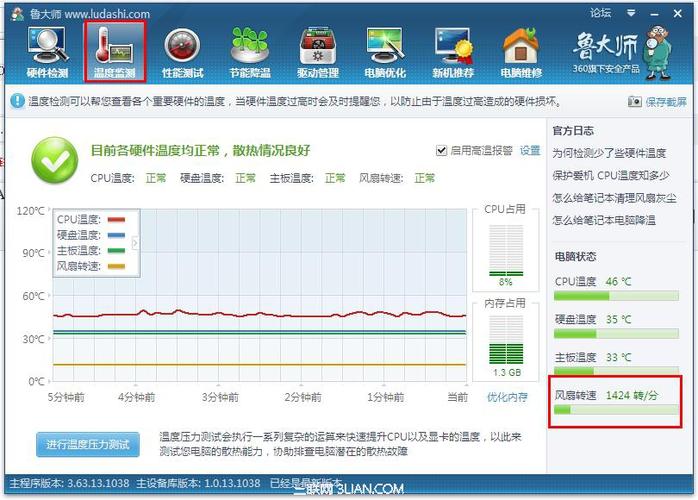Click the 鲁大师 mascot doctor logo

(659, 52)
